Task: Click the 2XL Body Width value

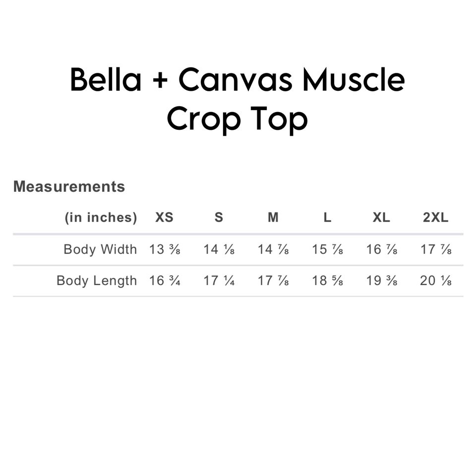Action: (x=436, y=249)
